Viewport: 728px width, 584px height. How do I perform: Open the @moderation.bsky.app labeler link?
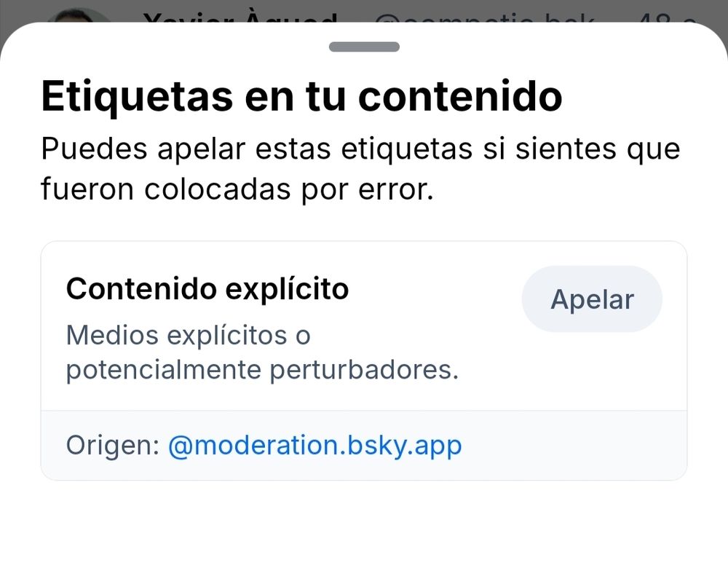(x=314, y=446)
